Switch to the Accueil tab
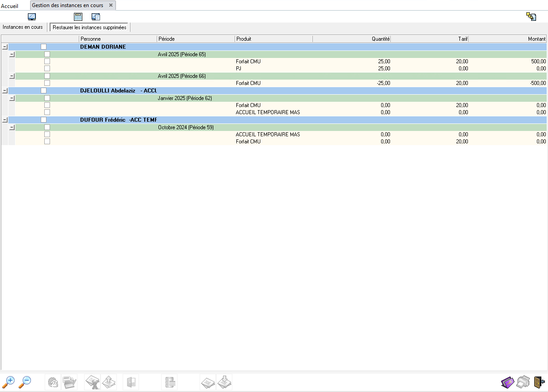548x392 pixels. pos(10,6)
